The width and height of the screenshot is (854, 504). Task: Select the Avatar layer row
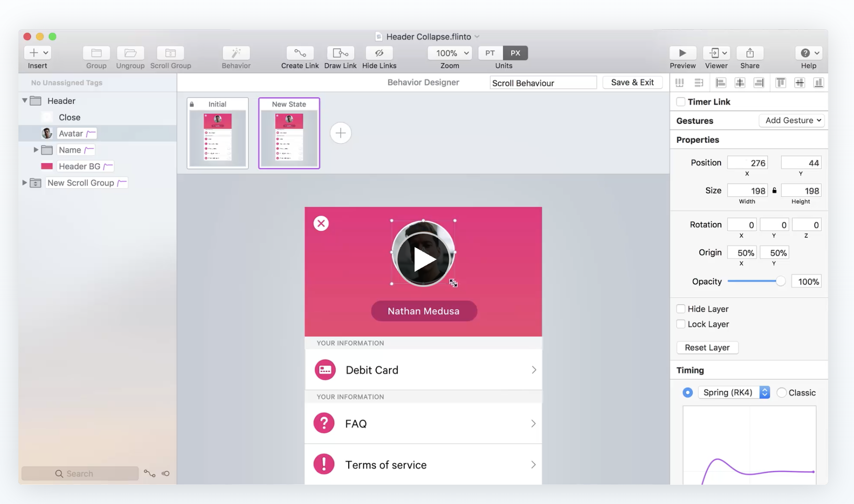pos(98,133)
